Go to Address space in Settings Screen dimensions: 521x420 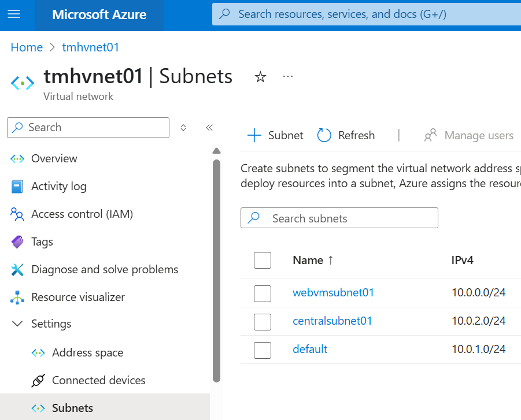pos(87,352)
